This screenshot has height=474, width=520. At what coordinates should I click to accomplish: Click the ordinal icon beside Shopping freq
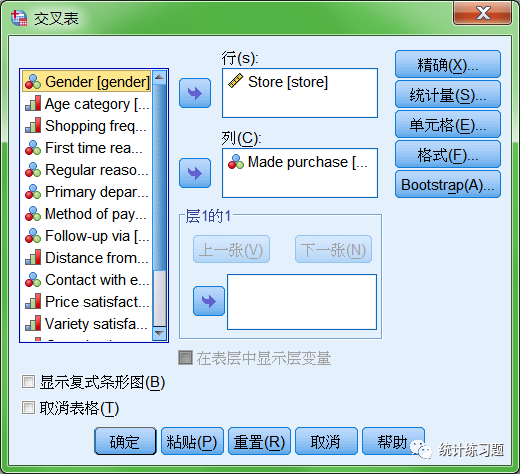(33, 126)
